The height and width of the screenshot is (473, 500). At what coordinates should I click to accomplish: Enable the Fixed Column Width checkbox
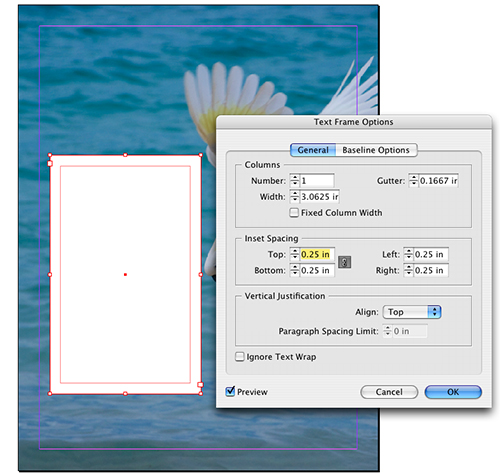pos(294,213)
